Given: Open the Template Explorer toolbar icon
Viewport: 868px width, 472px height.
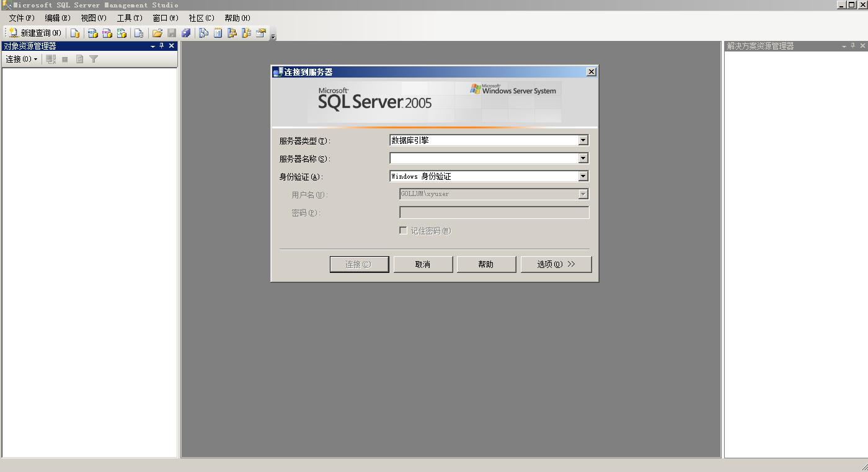Looking at the screenshot, I should (x=246, y=33).
